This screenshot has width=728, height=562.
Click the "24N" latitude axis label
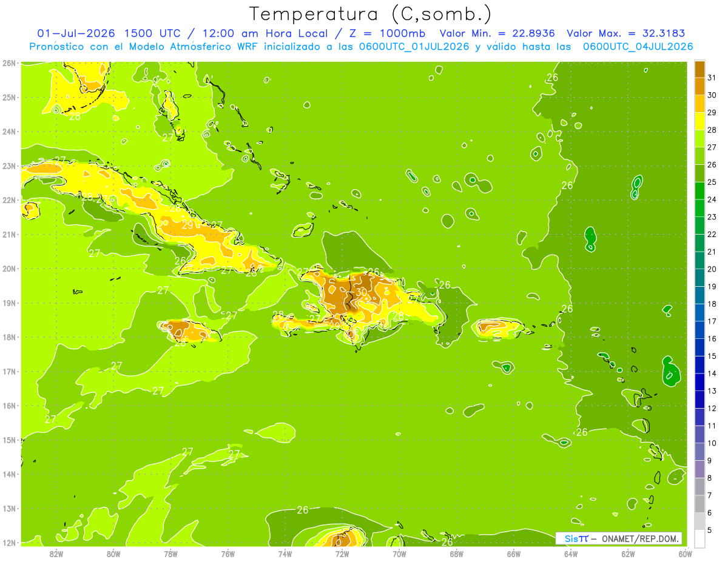pos(8,132)
